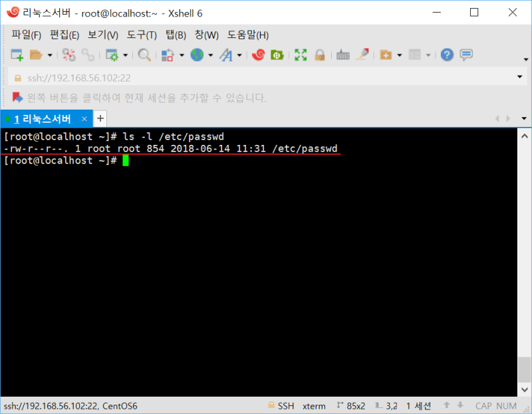The height and width of the screenshot is (414, 532).
Task: Click the highlight pen icon
Action: pos(362,54)
